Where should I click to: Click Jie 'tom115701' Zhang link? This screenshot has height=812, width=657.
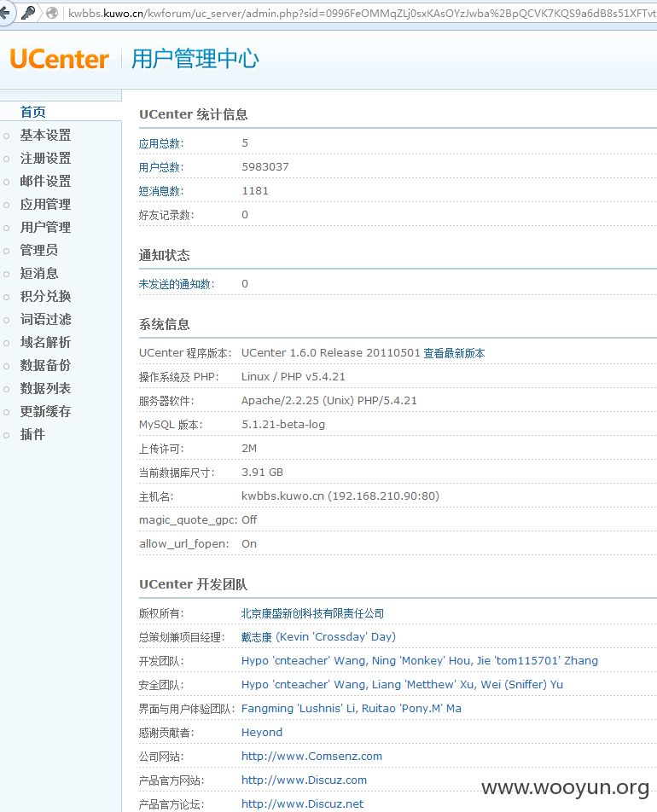pyautogui.click(x=538, y=661)
